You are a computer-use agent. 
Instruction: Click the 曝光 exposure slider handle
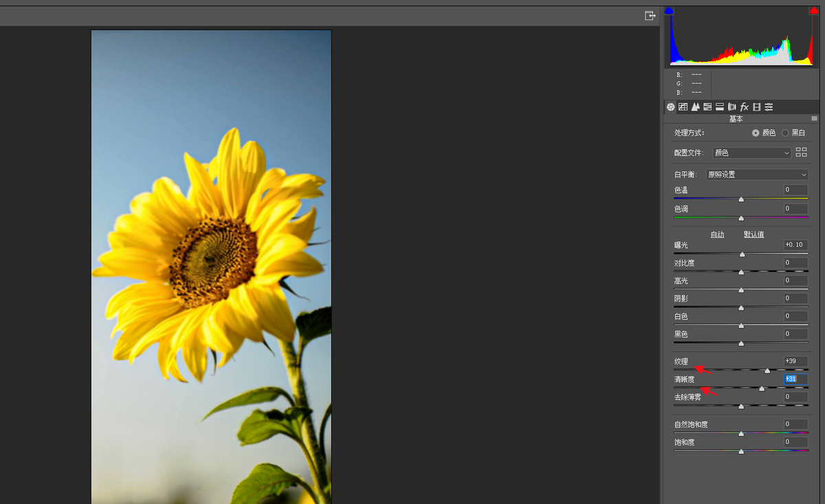tap(742, 254)
